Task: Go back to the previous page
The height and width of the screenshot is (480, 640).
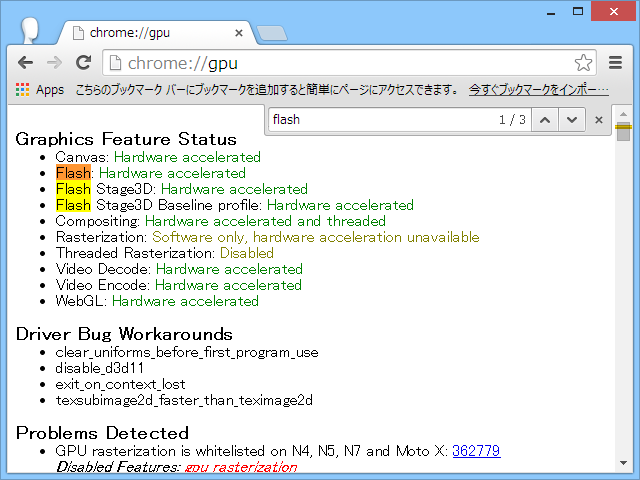Action: 25,63
